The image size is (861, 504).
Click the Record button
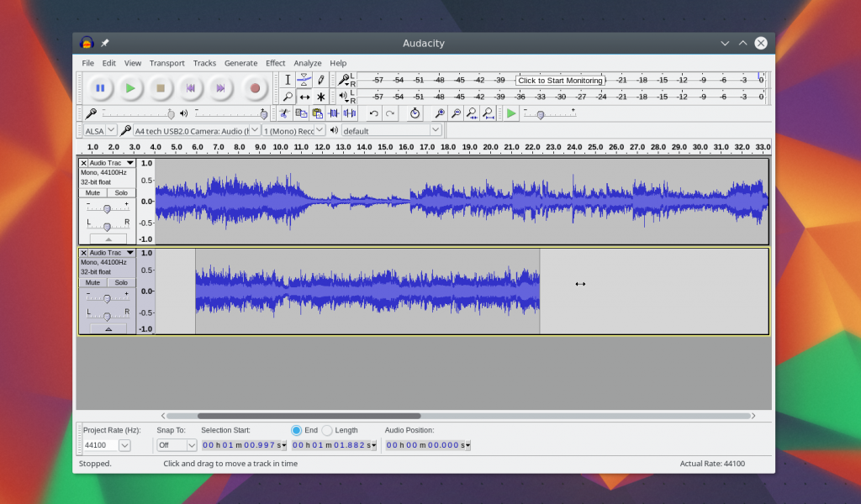point(255,88)
